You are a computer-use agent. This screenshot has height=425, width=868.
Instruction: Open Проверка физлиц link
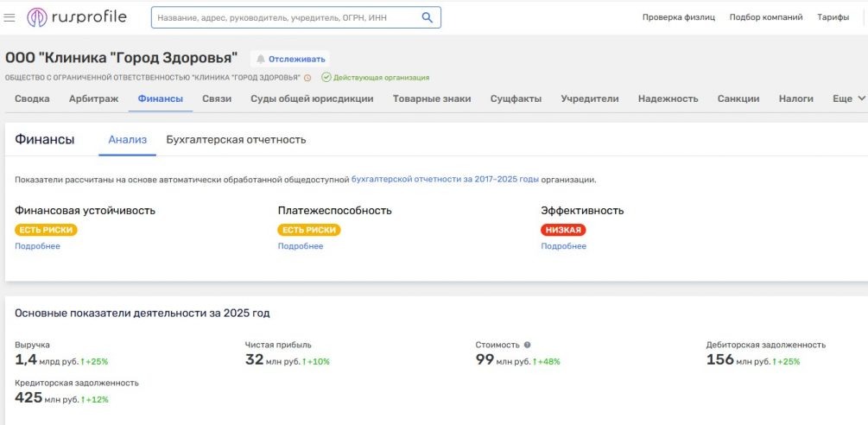point(679,17)
